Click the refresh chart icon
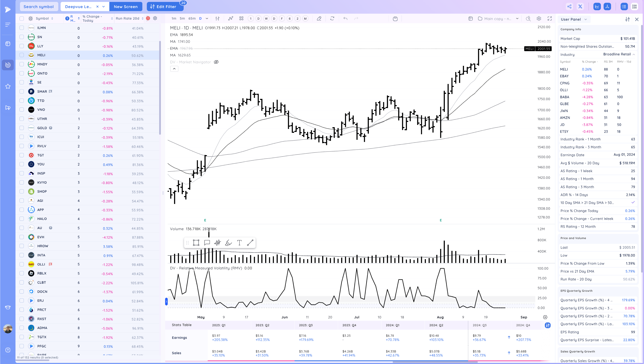644x364 pixels. click(x=332, y=19)
